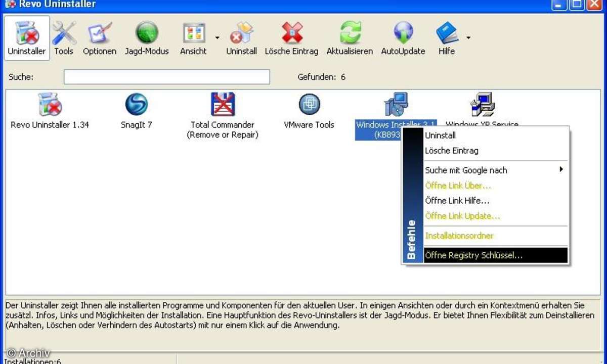Image resolution: width=607 pixels, height=364 pixels.
Task: Click Öffne Registry Schlüssel… menu entry
Action: tap(496, 255)
